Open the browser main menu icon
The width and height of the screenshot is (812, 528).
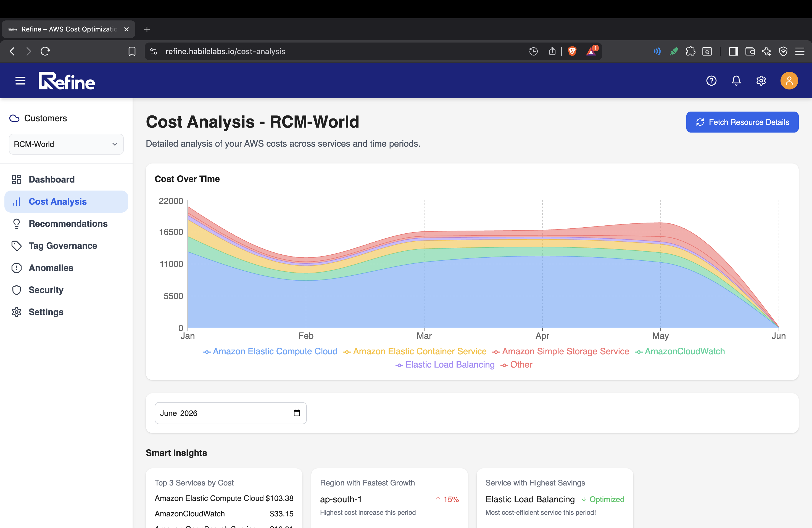click(x=800, y=52)
